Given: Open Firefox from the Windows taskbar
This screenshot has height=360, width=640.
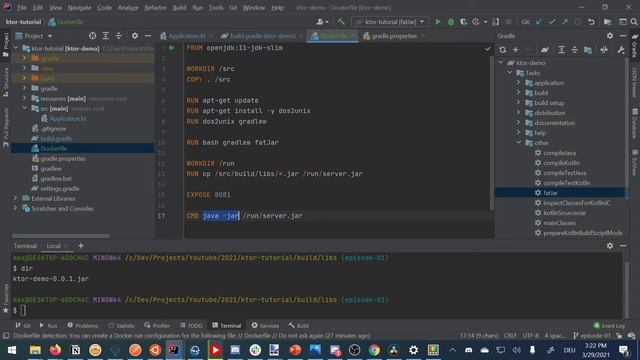Looking at the screenshot, I should (x=55, y=350).
